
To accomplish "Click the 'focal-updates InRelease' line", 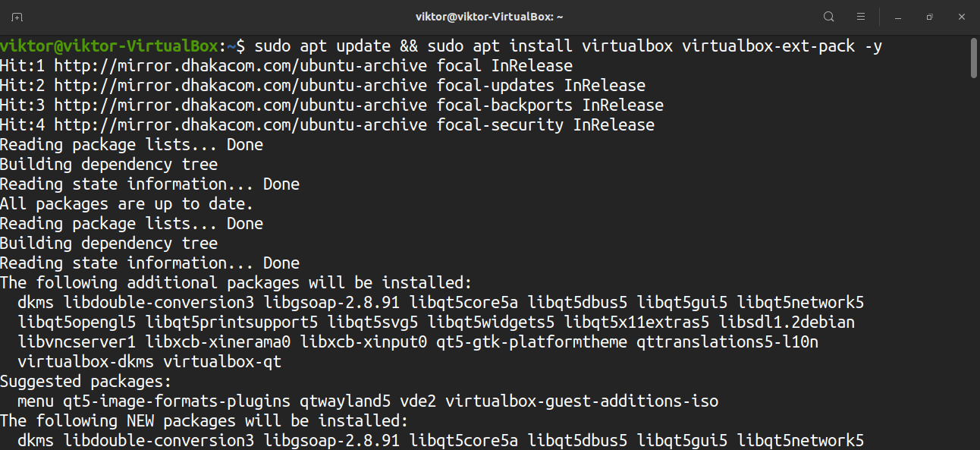I will point(322,86).
